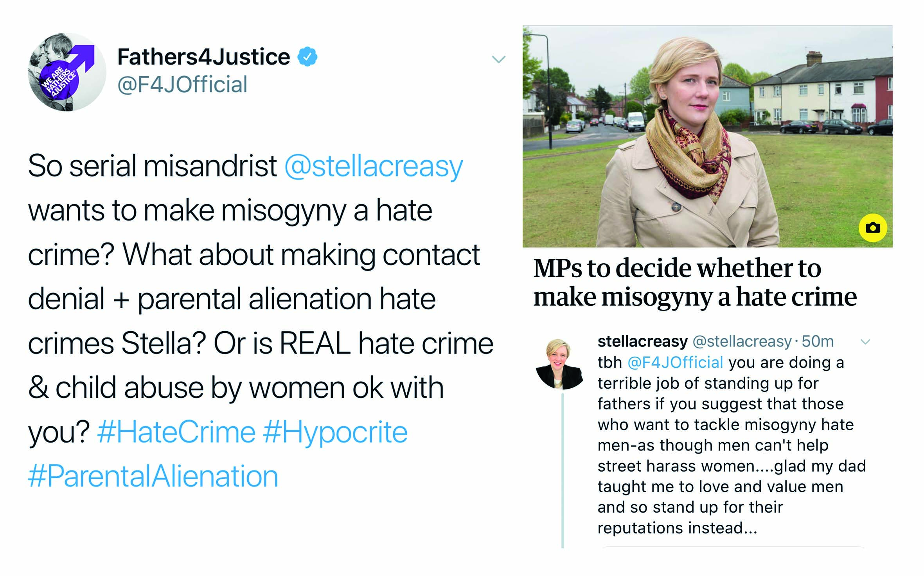Viewport: 924px width, 576px height.
Task: Open the #ParentalAlienation hashtag
Action: (x=153, y=477)
